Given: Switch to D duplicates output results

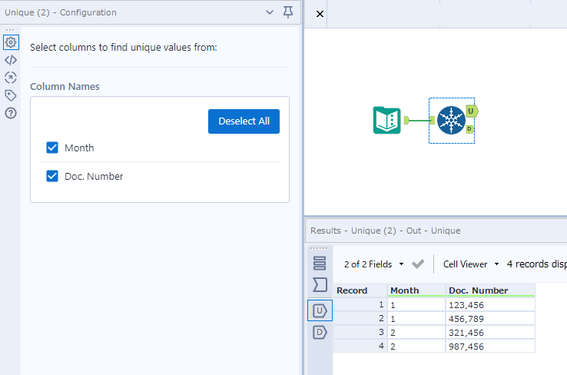Looking at the screenshot, I should (320, 332).
